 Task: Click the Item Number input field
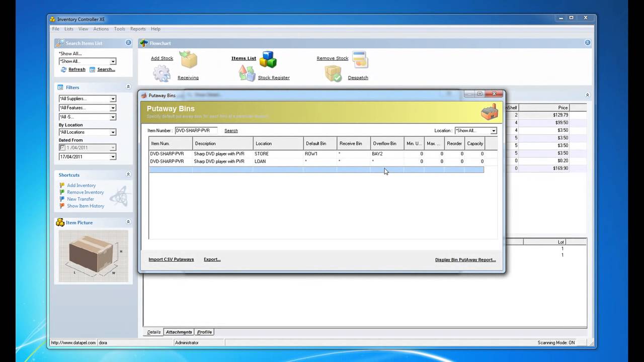[196, 131]
